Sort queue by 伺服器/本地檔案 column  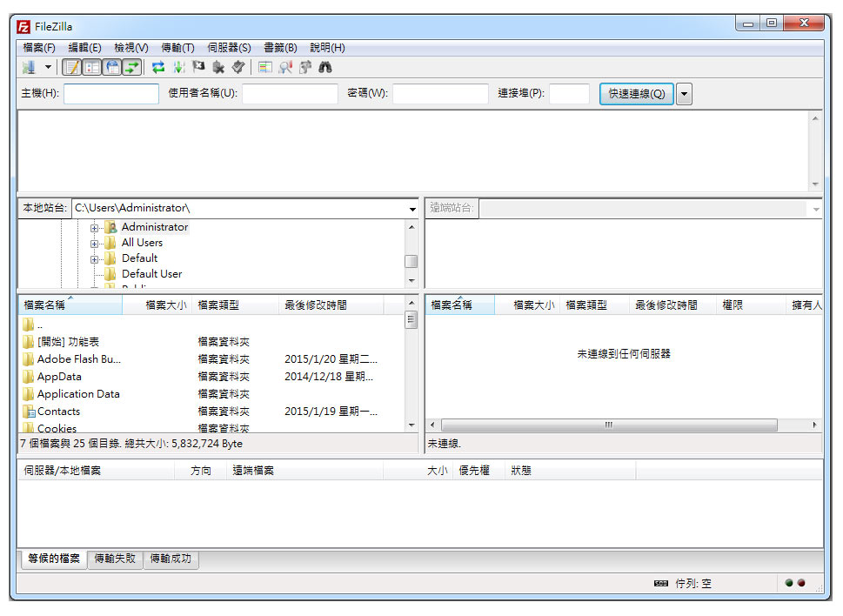pos(97,471)
